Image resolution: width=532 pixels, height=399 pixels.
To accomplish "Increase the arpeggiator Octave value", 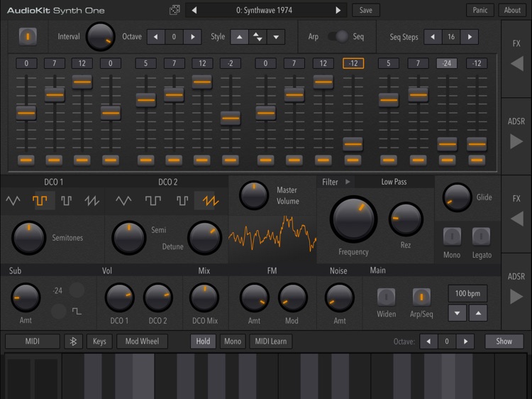I will click(x=192, y=37).
